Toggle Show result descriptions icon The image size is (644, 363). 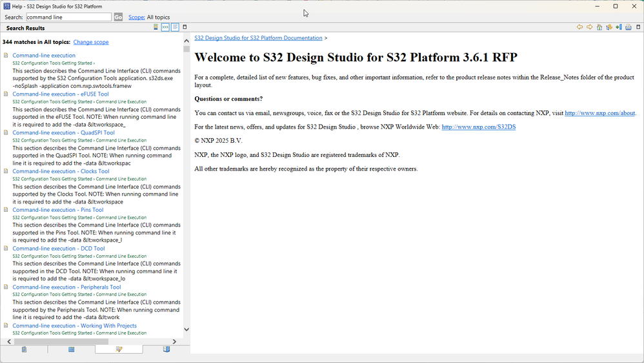tap(175, 27)
